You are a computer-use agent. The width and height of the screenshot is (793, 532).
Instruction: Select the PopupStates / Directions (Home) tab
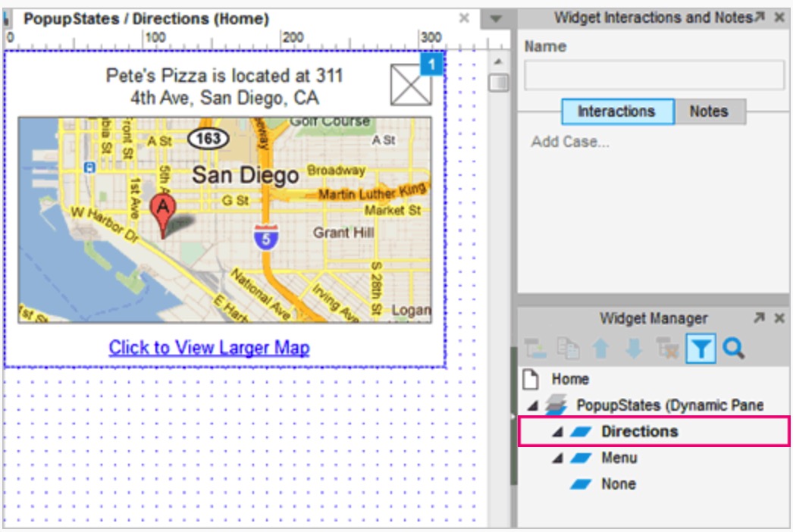pos(146,19)
